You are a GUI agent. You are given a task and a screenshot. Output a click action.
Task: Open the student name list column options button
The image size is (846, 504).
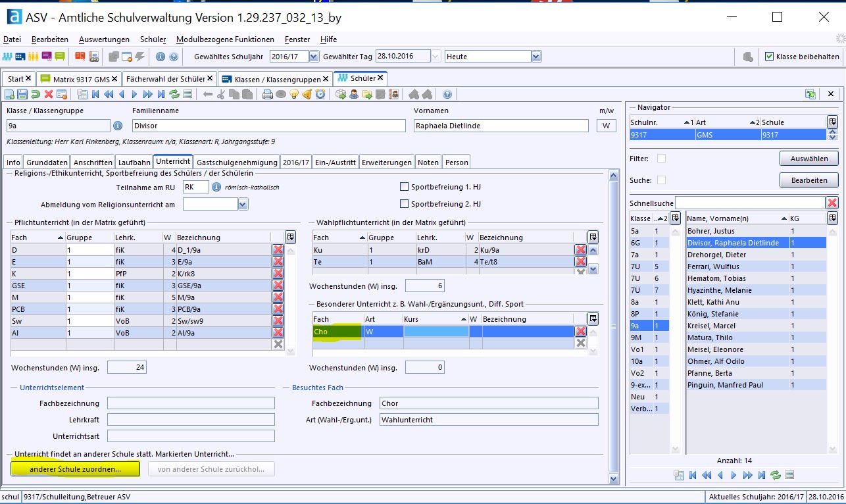pos(833,218)
